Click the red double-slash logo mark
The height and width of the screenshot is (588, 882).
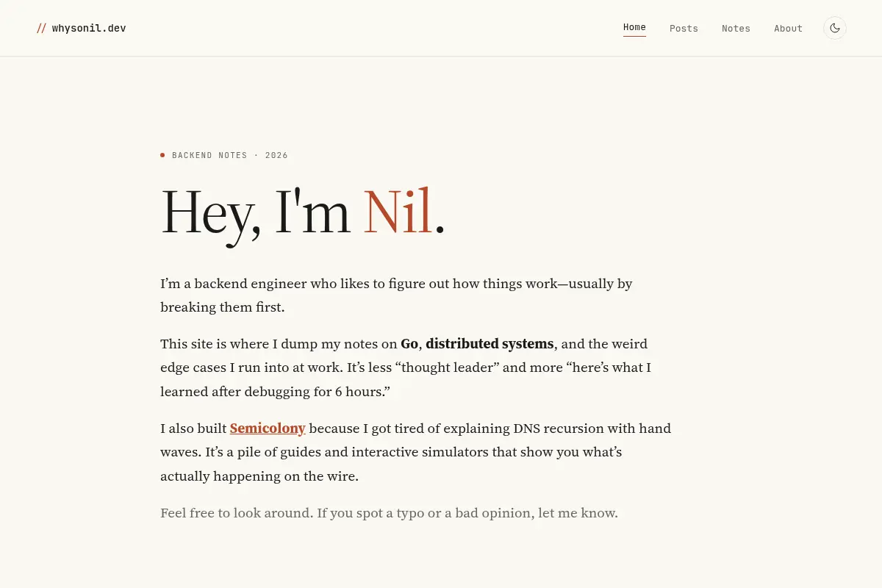pyautogui.click(x=41, y=28)
